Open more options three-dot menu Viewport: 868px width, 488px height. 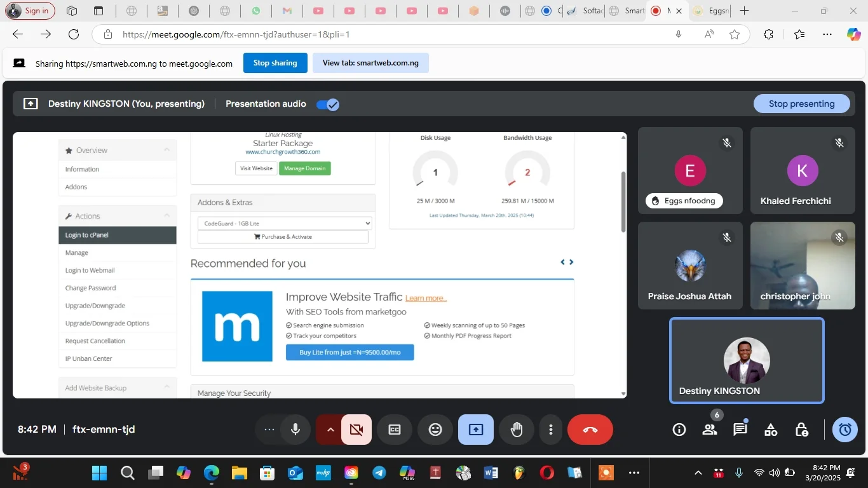(x=550, y=430)
